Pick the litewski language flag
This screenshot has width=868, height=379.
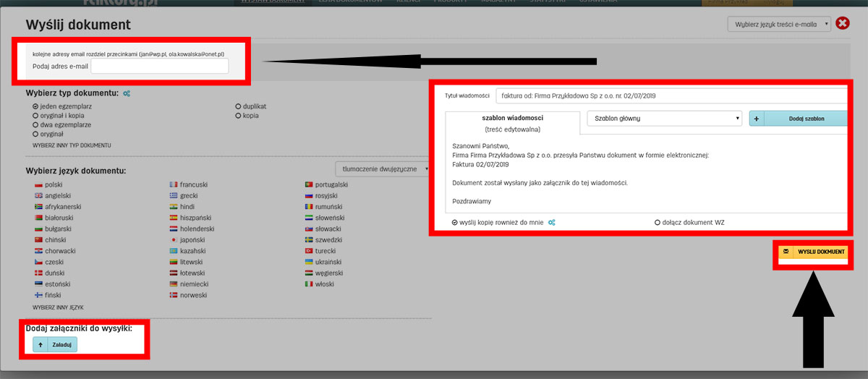[x=173, y=262]
